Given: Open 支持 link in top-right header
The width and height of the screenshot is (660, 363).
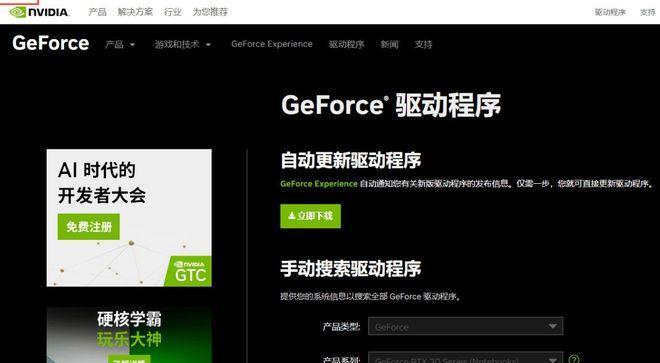Looking at the screenshot, I should point(647,13).
